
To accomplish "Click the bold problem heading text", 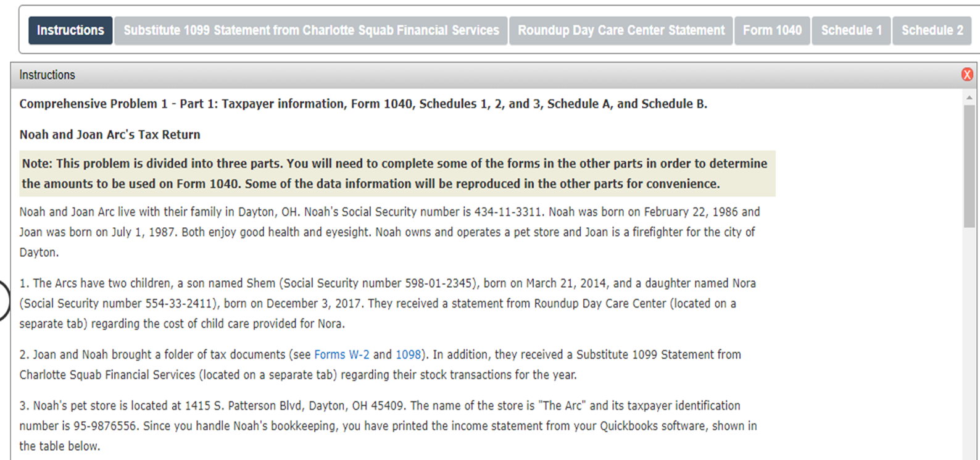I will click(362, 104).
